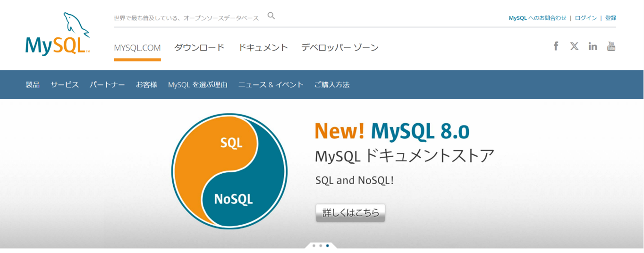Click the SQL/NoSQL yin-yang graphic

click(x=229, y=171)
